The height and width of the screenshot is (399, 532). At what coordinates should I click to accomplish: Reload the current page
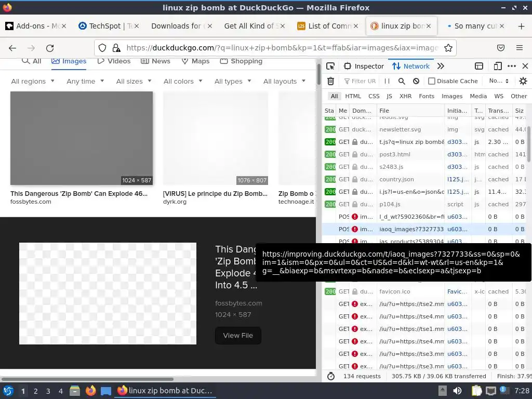point(50,48)
